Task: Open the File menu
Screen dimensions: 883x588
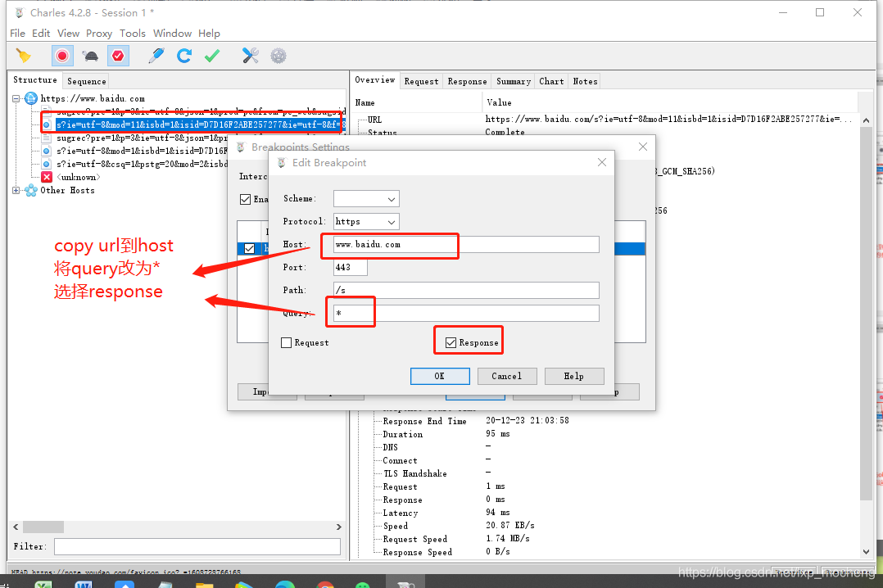Action: coord(17,34)
